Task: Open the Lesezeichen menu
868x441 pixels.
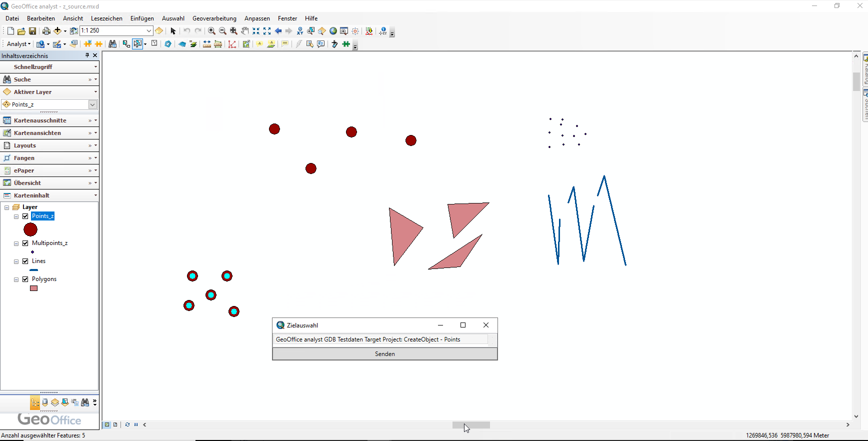Action: pos(106,18)
